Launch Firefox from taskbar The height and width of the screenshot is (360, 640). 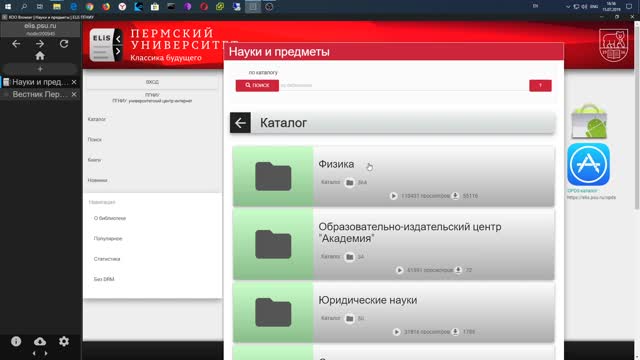106,7
